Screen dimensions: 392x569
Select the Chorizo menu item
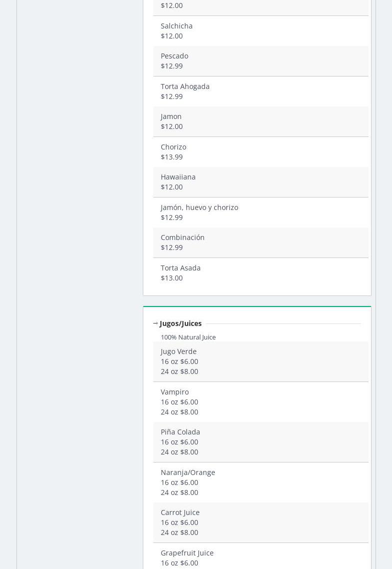pyautogui.click(x=173, y=147)
